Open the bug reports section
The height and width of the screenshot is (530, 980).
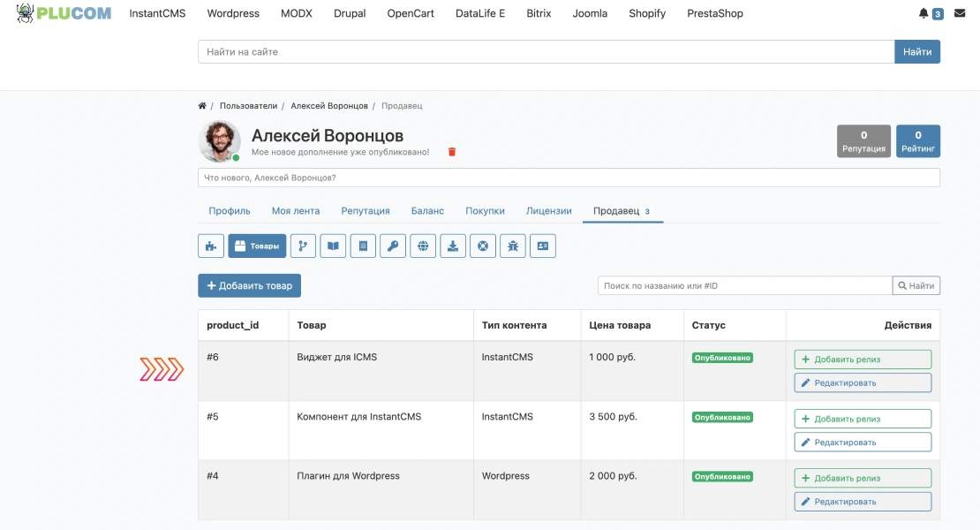pyautogui.click(x=513, y=246)
